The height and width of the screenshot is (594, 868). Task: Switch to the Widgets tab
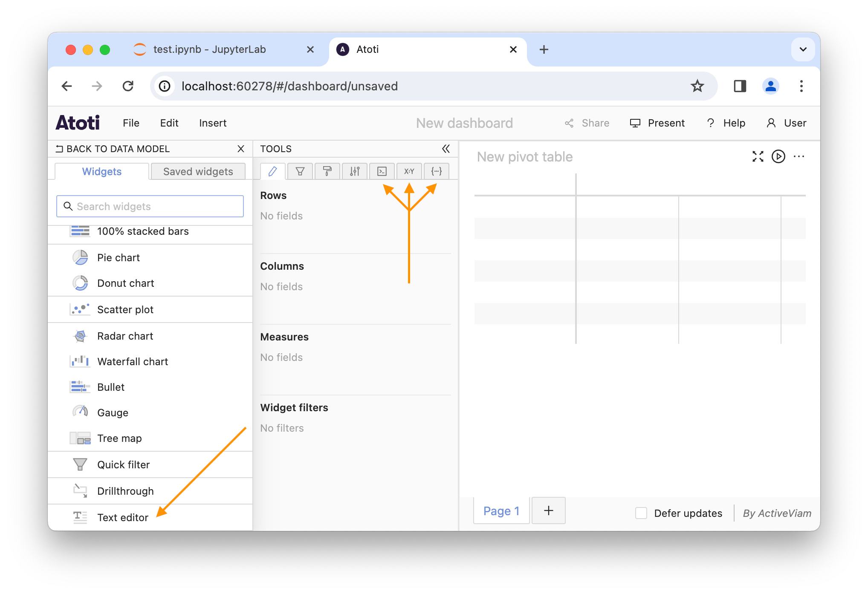(102, 171)
